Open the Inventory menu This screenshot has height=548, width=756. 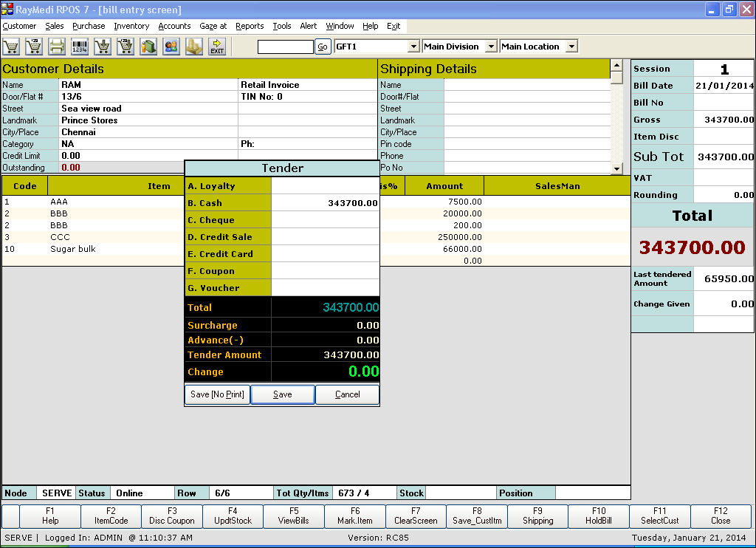[131, 26]
